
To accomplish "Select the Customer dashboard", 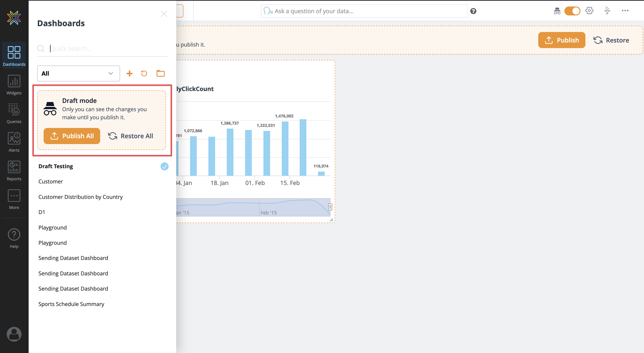I will (51, 181).
